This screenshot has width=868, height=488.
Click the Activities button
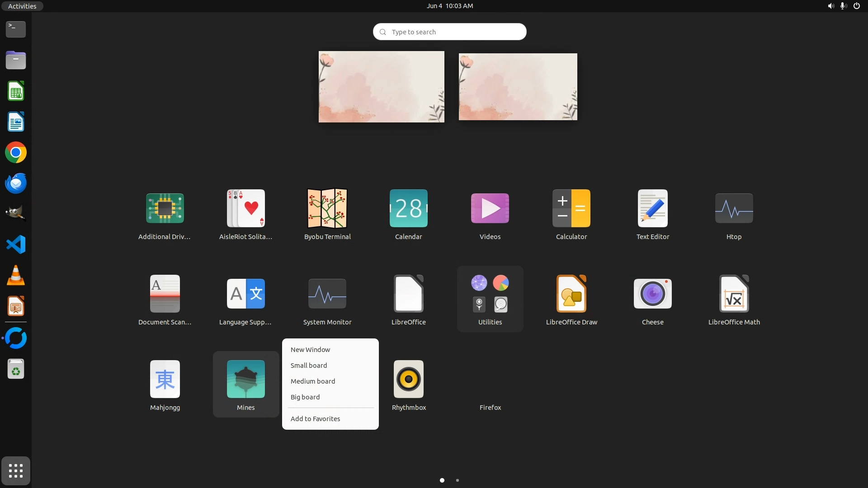click(22, 6)
